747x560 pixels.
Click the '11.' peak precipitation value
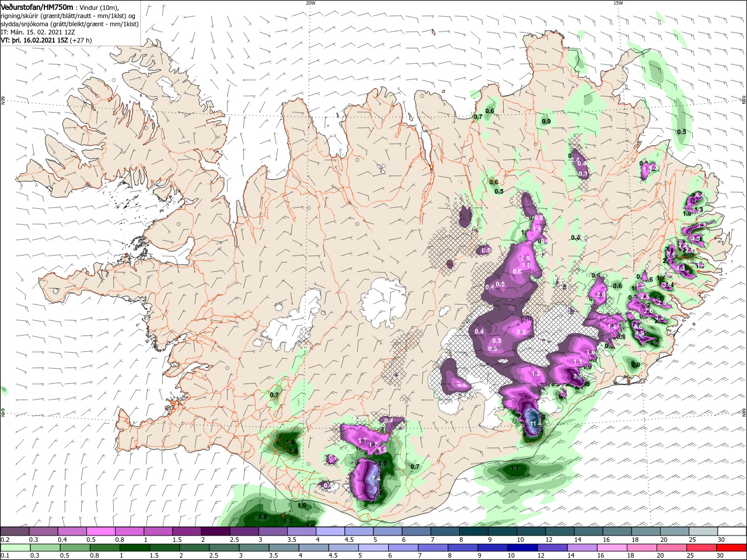click(534, 422)
